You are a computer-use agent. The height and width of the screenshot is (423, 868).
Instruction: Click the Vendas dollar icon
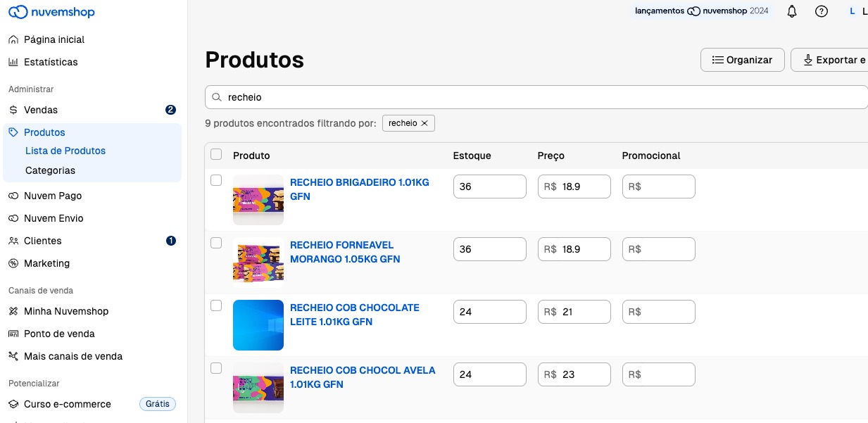click(x=13, y=110)
